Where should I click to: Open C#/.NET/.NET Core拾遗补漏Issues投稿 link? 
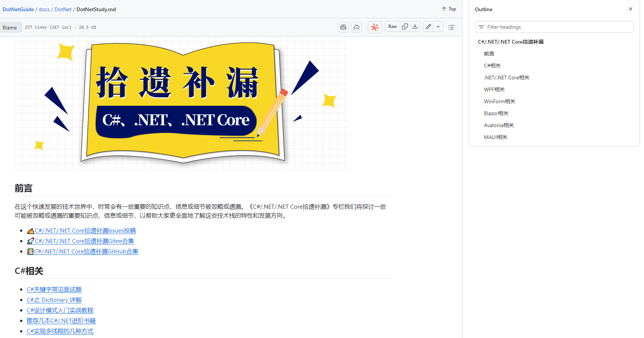coord(81,231)
